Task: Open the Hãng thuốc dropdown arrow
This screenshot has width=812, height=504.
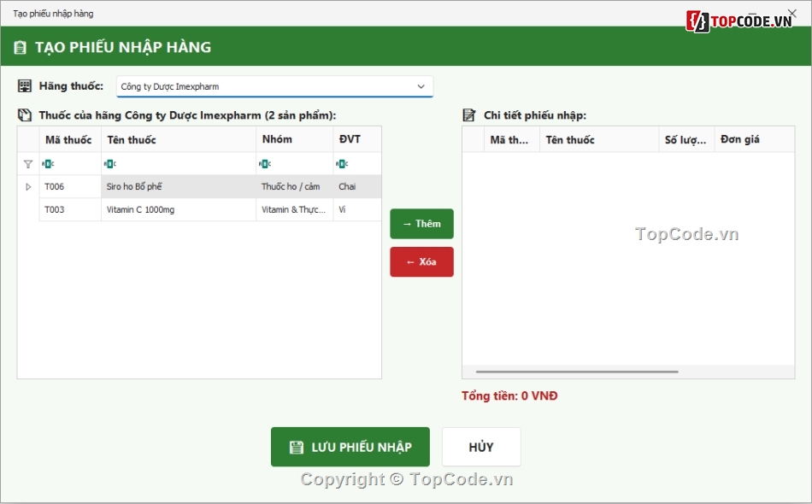Action: click(x=421, y=86)
